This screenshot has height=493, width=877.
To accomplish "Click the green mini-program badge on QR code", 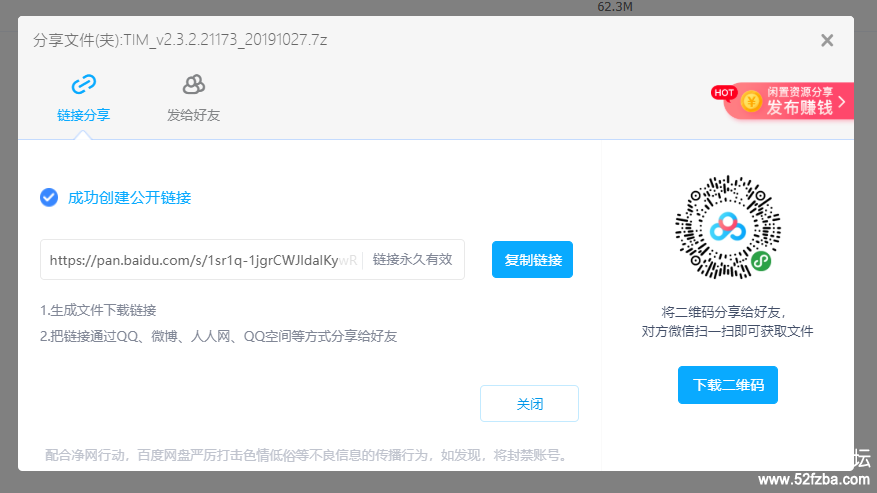I will coord(761,260).
